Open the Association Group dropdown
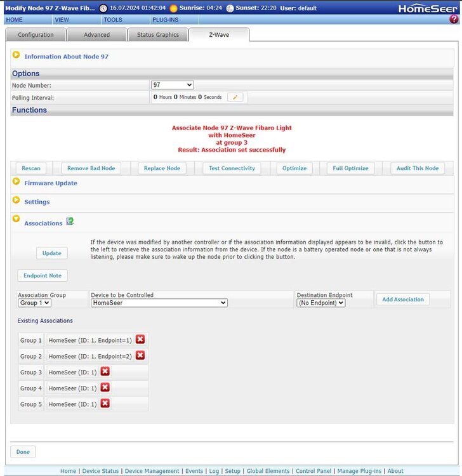The height and width of the screenshot is (476, 462). tap(34, 303)
